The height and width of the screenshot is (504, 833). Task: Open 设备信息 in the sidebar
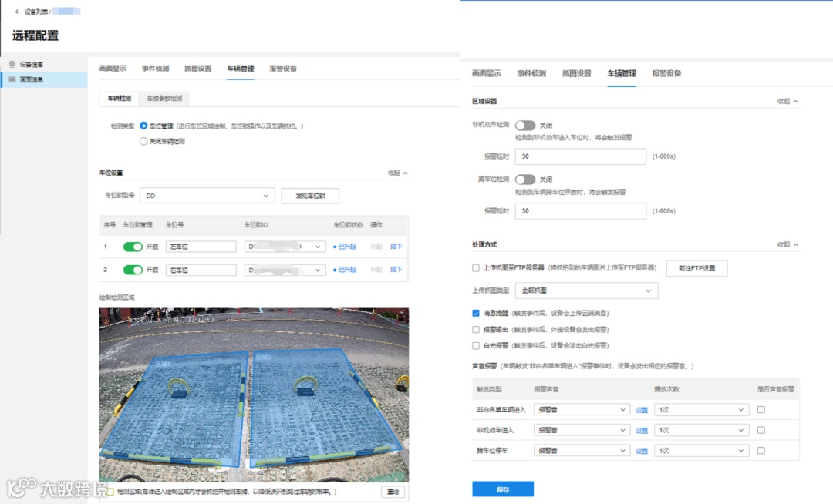tap(32, 64)
